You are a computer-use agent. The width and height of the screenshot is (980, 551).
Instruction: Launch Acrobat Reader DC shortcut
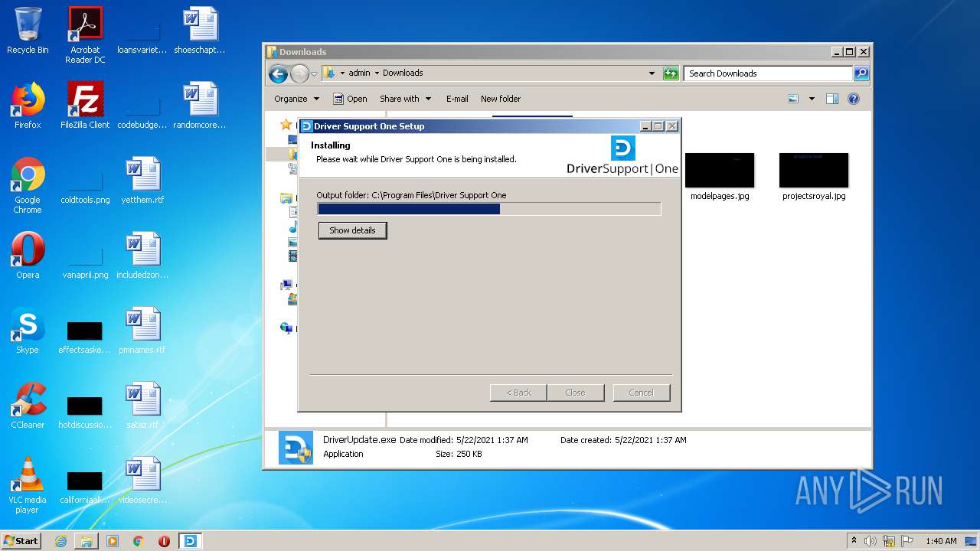point(85,35)
